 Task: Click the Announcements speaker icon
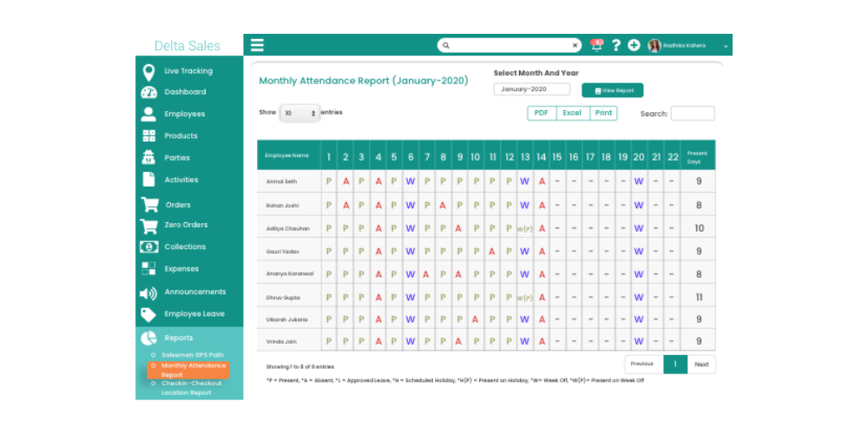148,293
